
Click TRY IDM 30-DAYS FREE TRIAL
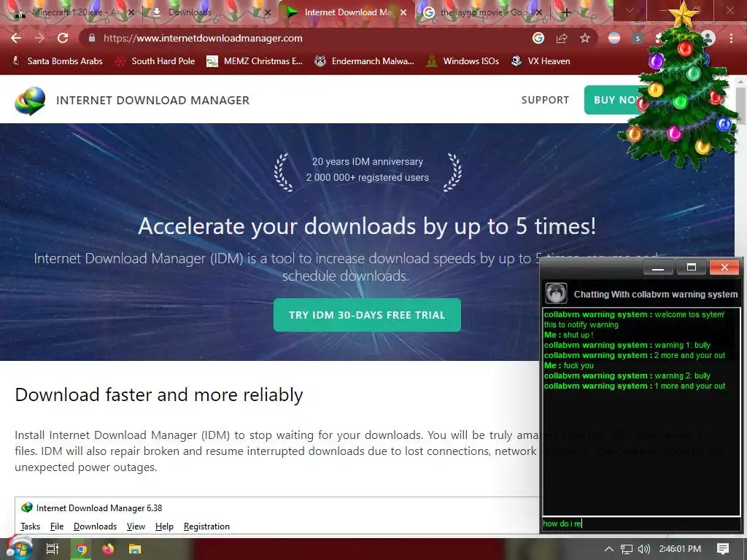367,315
